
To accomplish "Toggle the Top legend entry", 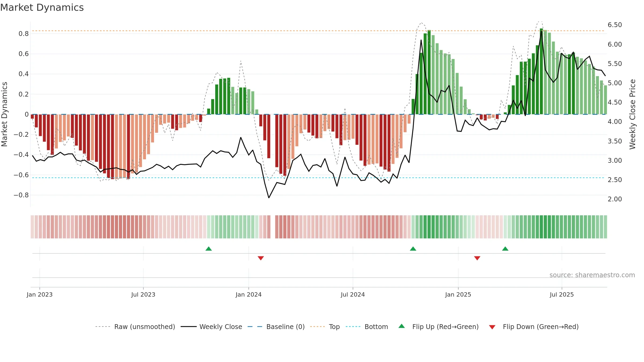I will coord(325,327).
